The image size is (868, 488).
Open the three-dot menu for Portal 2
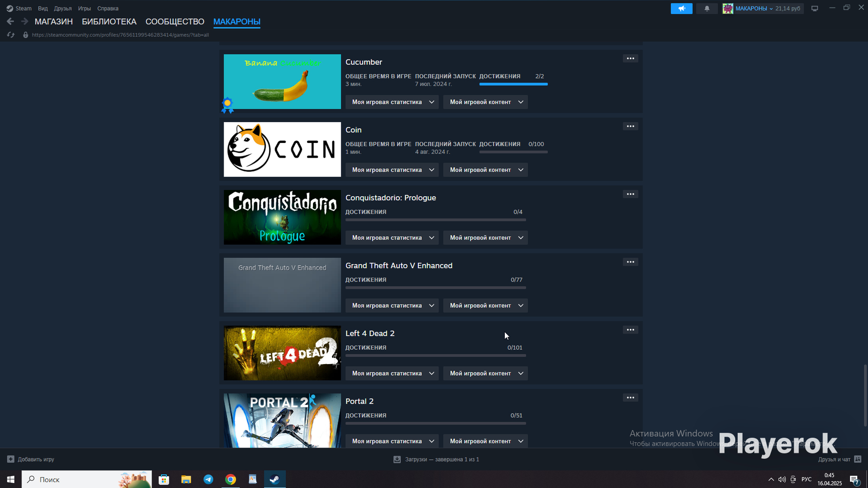pyautogui.click(x=630, y=398)
